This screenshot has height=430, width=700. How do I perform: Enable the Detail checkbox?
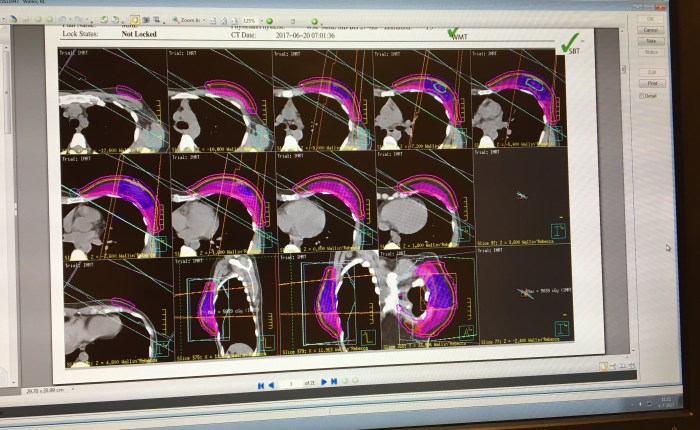(x=642, y=96)
